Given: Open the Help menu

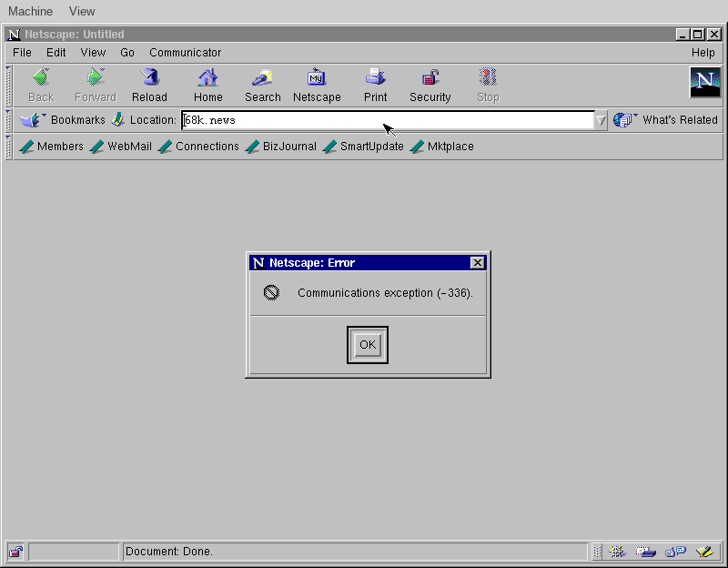Looking at the screenshot, I should click(703, 53).
